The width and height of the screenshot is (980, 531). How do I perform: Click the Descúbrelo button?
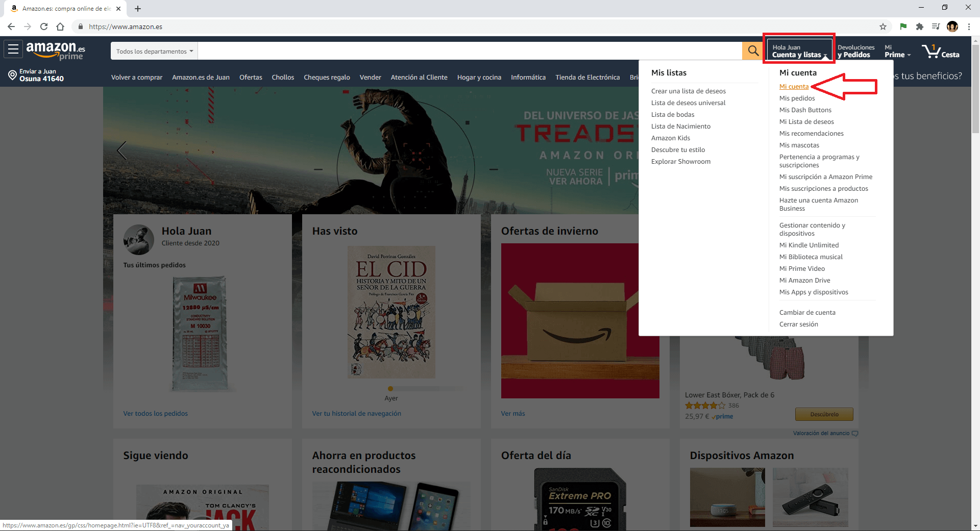pos(824,414)
